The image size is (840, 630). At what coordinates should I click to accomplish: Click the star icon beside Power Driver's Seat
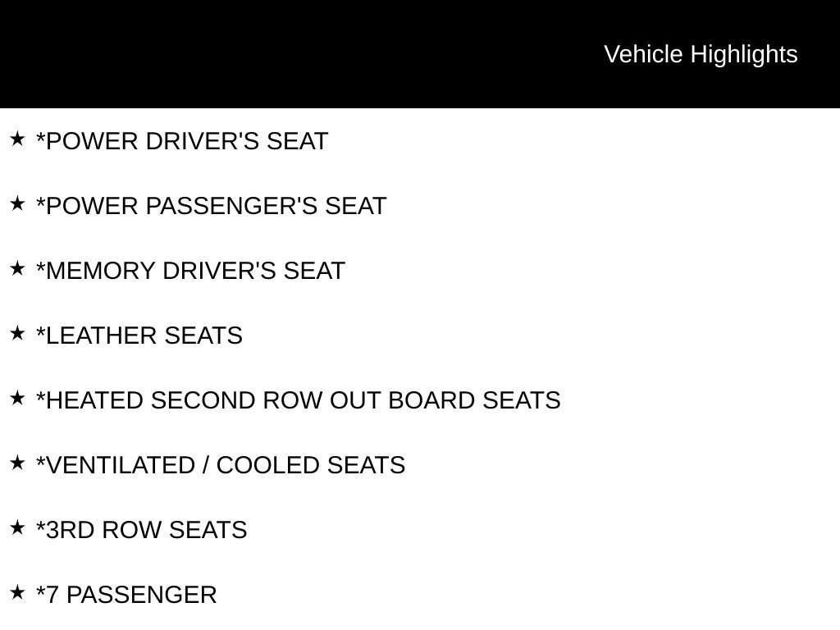click(x=17, y=139)
